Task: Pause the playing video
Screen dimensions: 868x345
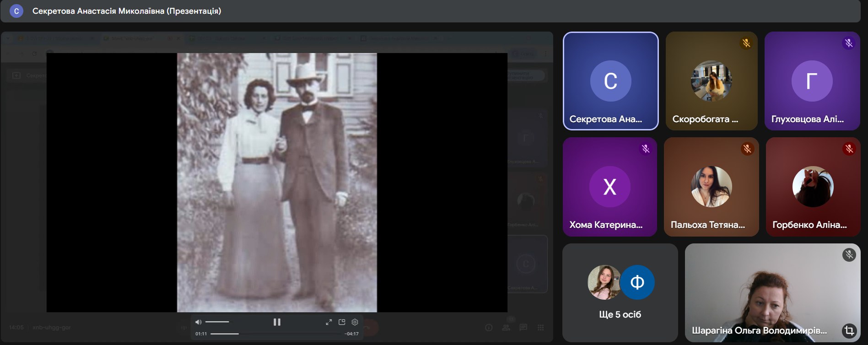Action: (277, 322)
